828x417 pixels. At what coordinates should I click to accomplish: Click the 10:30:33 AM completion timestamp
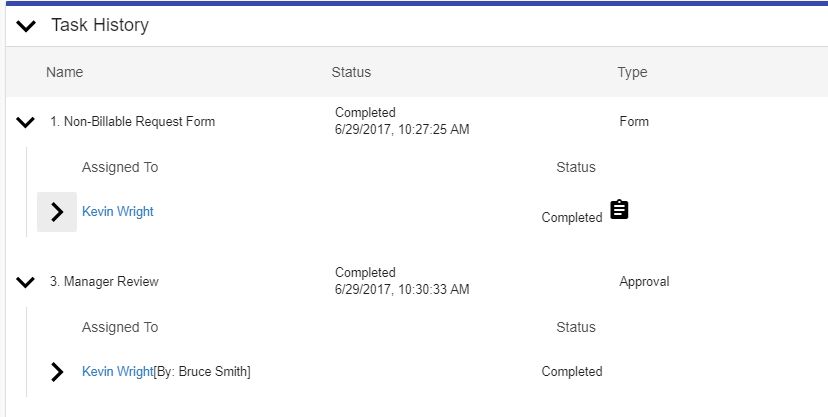[x=402, y=289]
